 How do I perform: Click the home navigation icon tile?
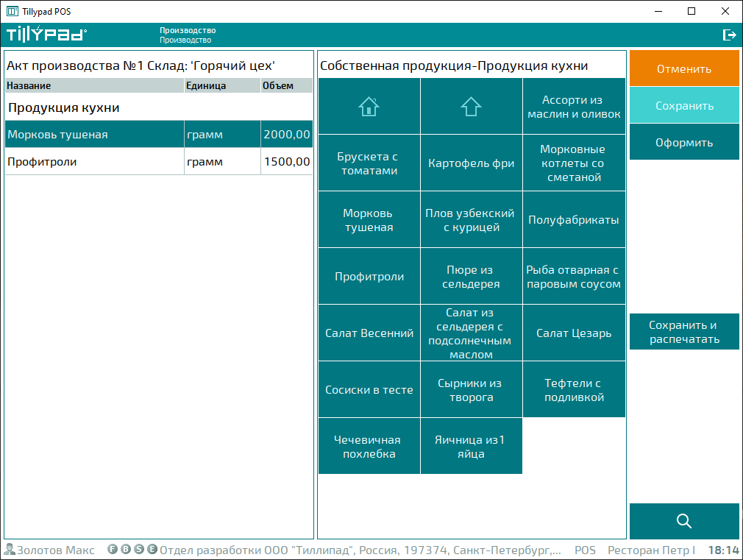tap(369, 107)
